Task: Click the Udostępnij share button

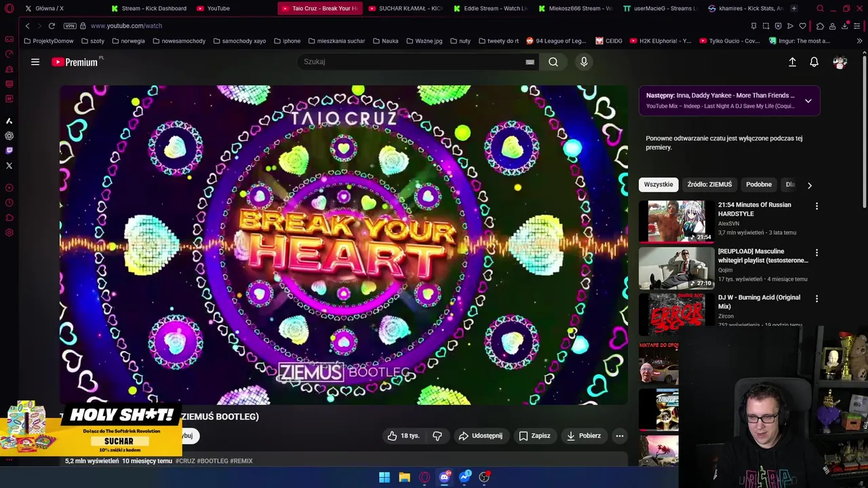Action: click(481, 436)
